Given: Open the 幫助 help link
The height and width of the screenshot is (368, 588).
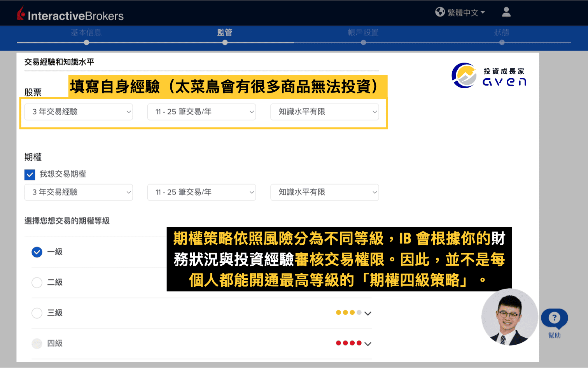Looking at the screenshot, I should point(554,335).
